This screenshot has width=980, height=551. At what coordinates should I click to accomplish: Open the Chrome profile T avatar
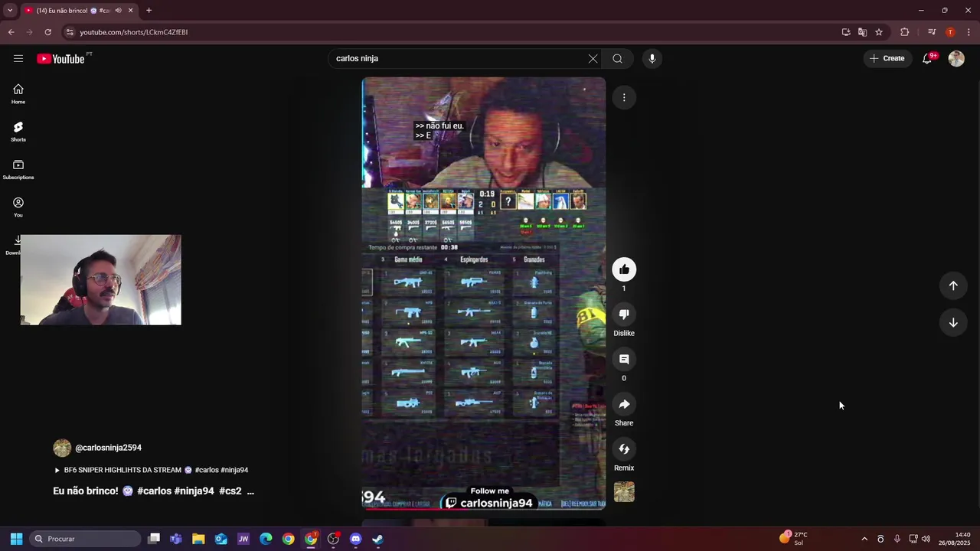(950, 32)
